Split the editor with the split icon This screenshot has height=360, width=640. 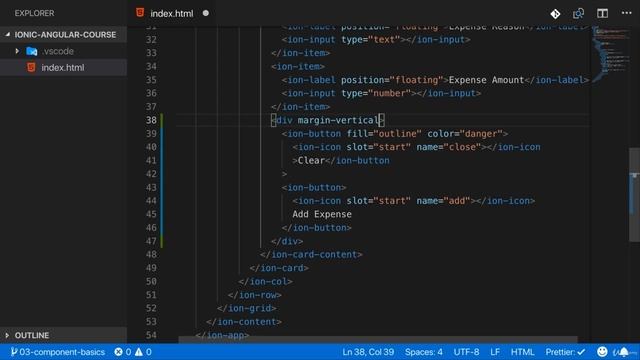pos(602,13)
